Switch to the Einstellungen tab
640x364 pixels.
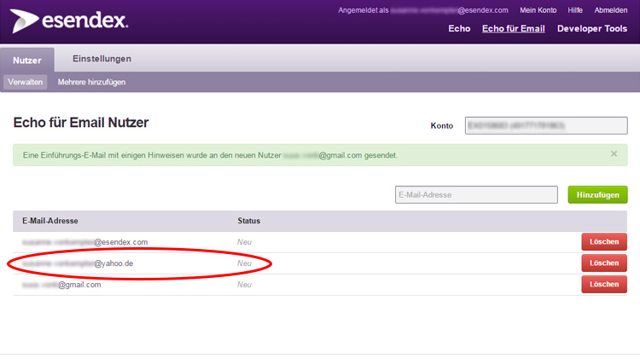point(102,59)
